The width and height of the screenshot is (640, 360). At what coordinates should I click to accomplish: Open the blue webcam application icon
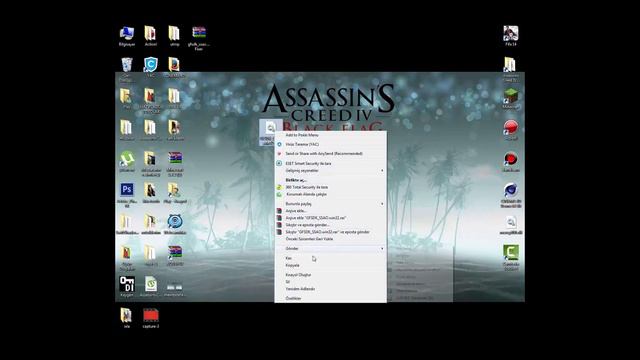point(175,224)
